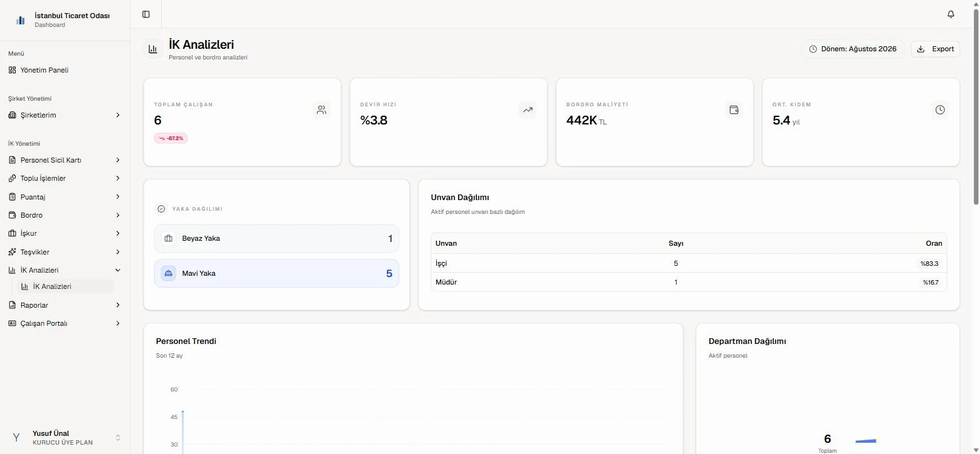Screen dimensions: 980x454
Task: Click the 5.4 Ort. Kıdem value
Action: pos(781,121)
